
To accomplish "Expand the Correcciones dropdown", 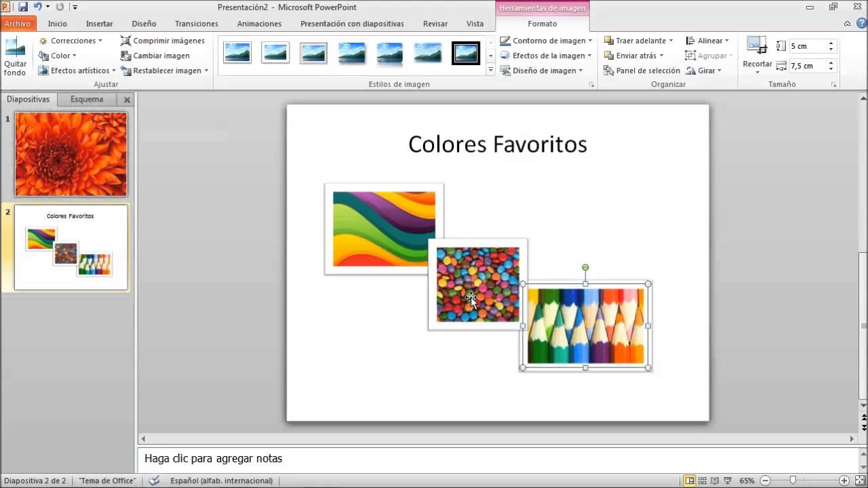I will [71, 41].
